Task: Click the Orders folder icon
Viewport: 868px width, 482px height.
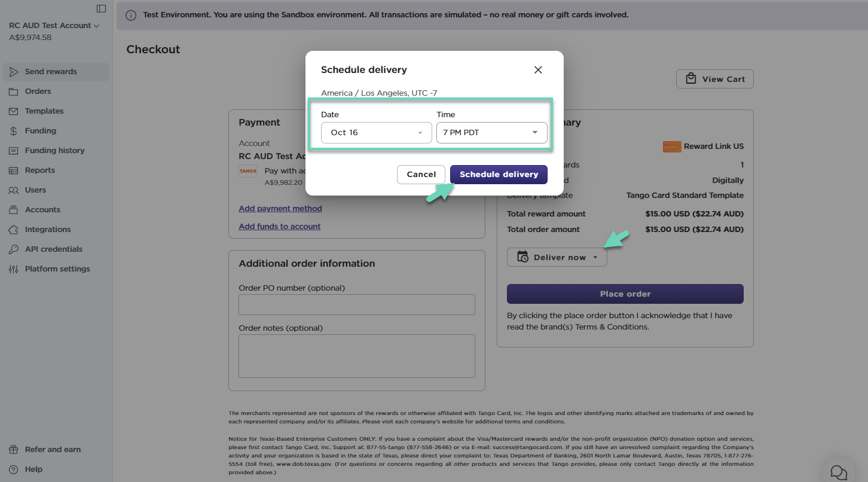Action: (14, 91)
